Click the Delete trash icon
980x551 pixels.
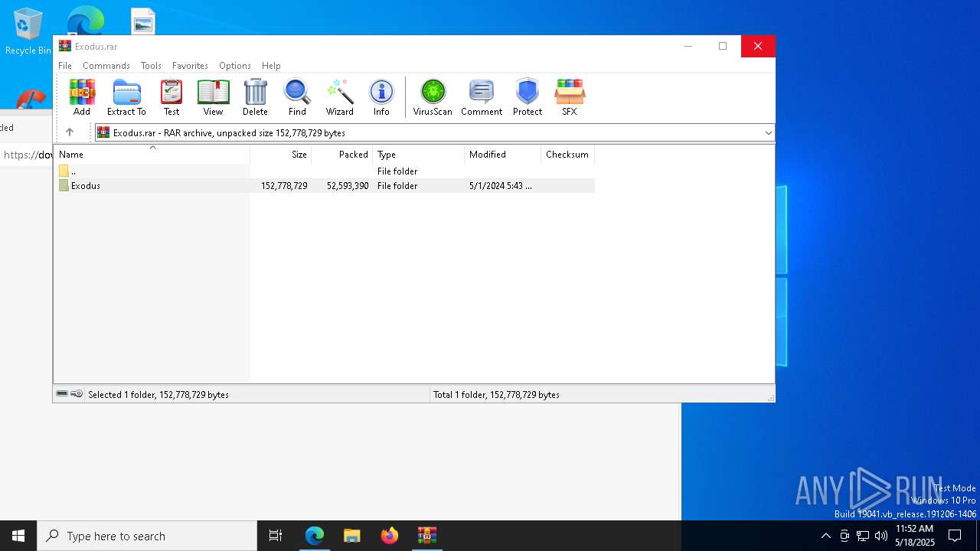255,97
